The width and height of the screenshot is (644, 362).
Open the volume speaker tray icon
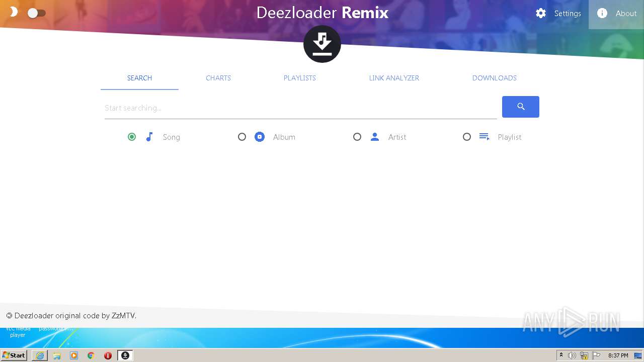coord(572,355)
